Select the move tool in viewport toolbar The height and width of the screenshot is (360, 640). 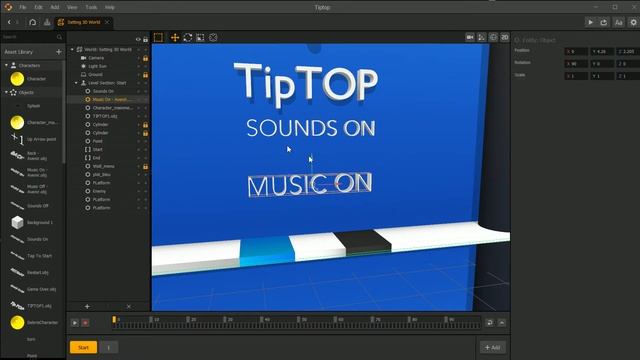click(x=175, y=38)
